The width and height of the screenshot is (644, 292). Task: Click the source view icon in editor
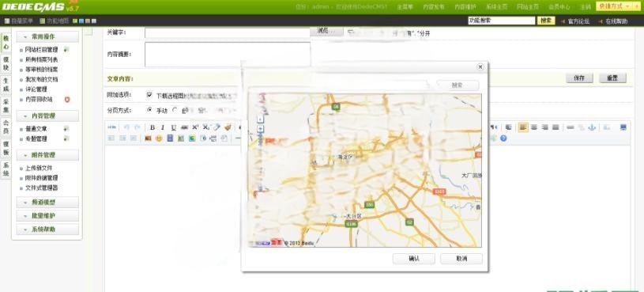(111, 127)
